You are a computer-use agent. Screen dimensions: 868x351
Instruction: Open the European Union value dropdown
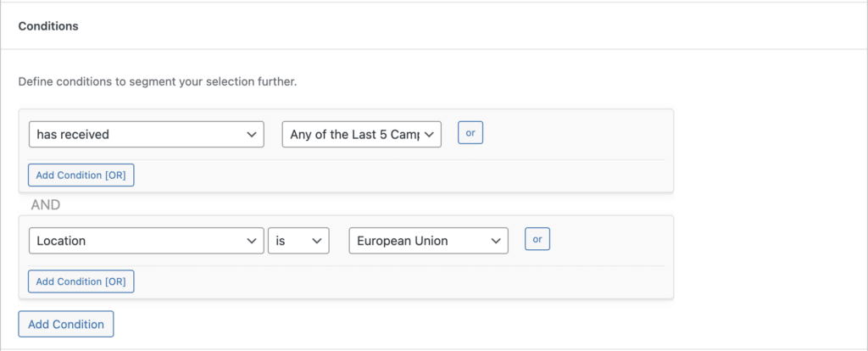click(428, 241)
